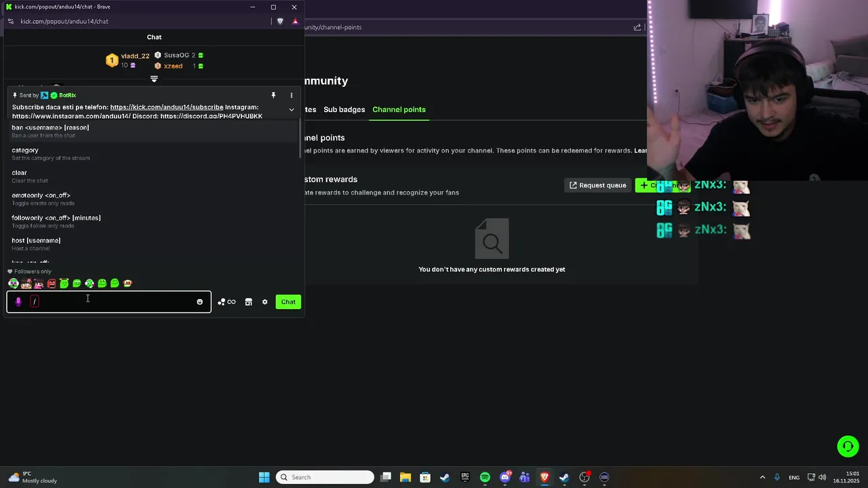Click Task View icon on taskbar

coord(386,477)
